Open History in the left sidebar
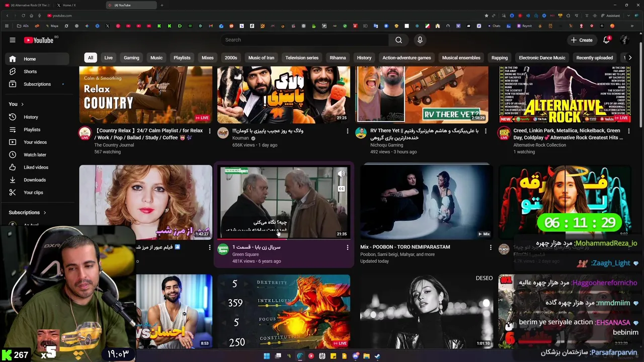 click(37, 117)
